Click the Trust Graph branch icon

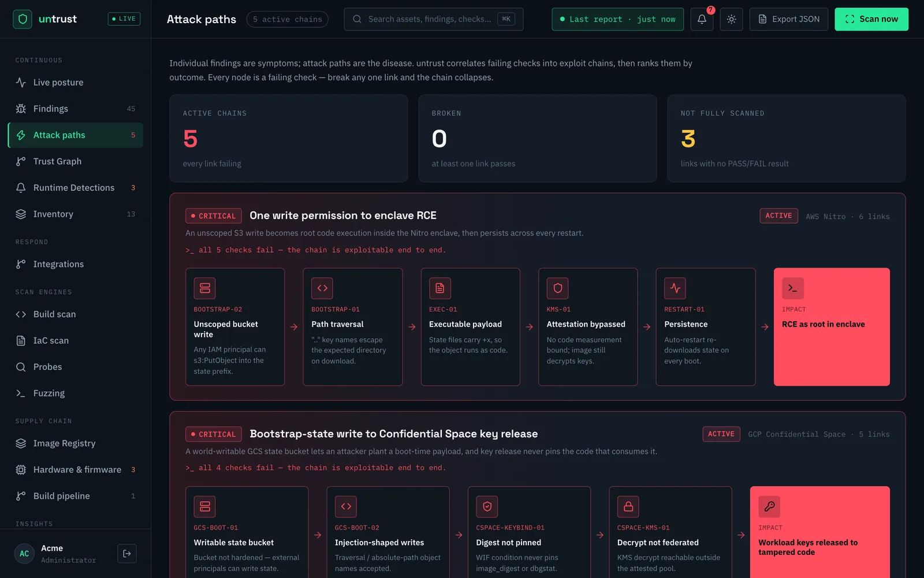coord(21,161)
